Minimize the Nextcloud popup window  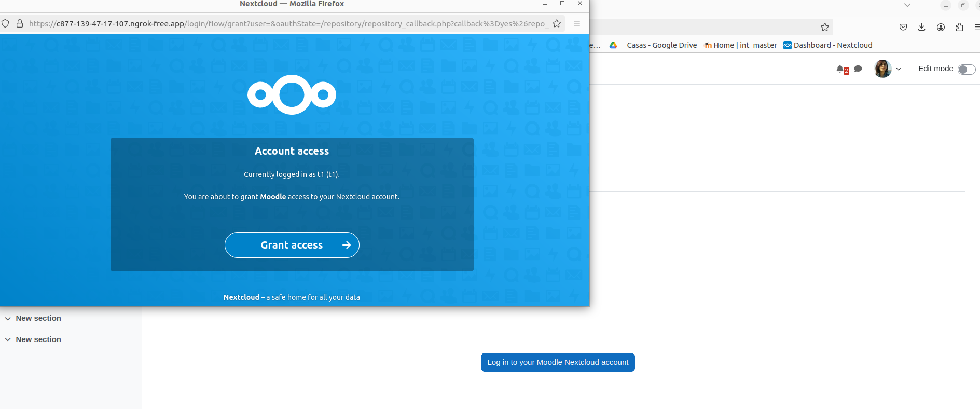pyautogui.click(x=545, y=4)
